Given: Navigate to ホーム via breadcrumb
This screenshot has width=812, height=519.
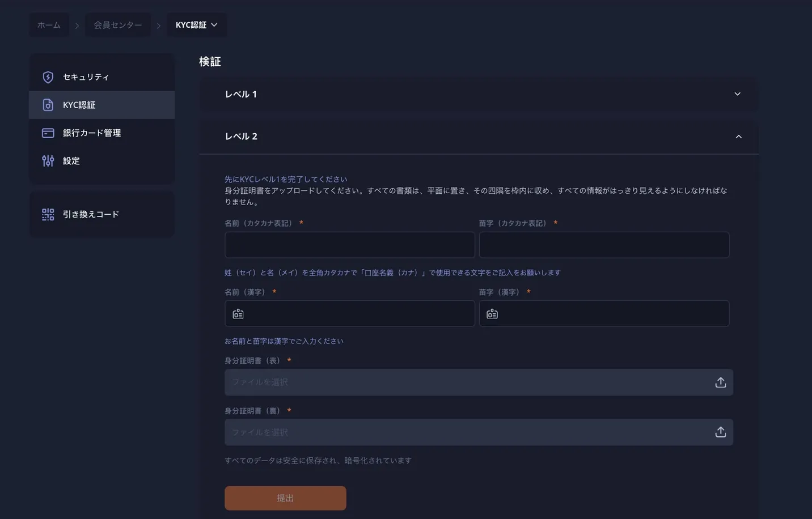Looking at the screenshot, I should [49, 24].
